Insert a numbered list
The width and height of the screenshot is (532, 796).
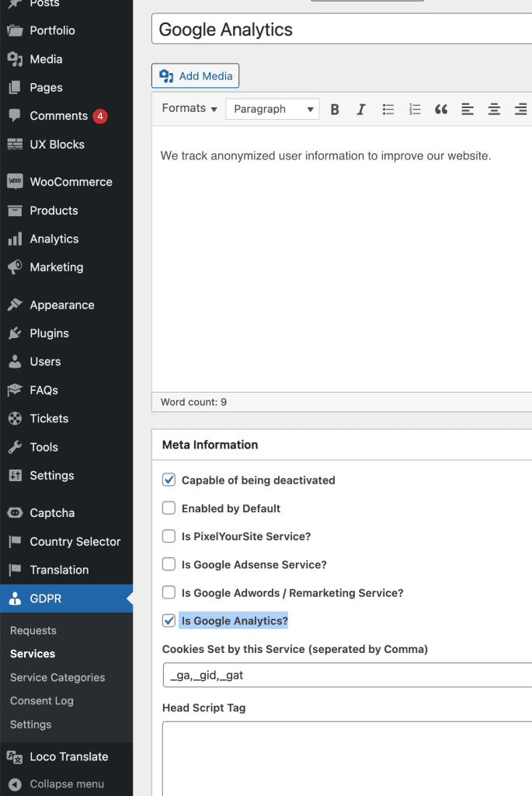click(x=414, y=109)
